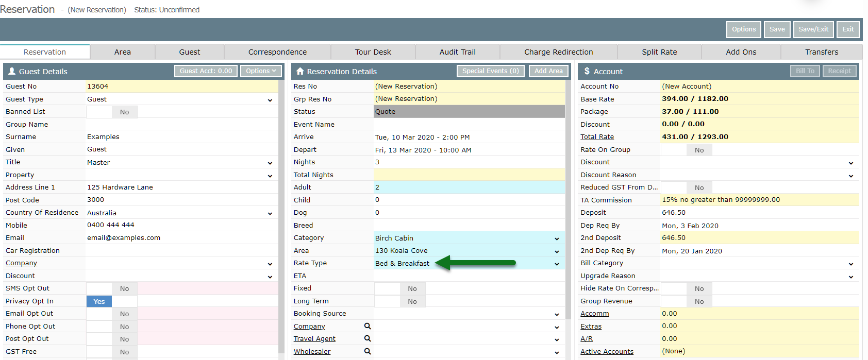Open Special Events (0)
The height and width of the screenshot is (360, 868).
(x=491, y=71)
